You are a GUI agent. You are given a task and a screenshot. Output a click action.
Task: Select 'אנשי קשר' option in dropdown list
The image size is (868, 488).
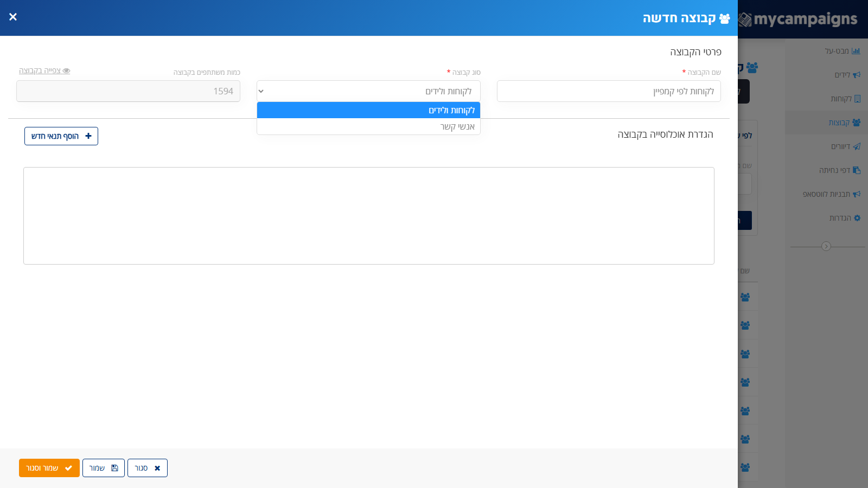click(x=368, y=126)
